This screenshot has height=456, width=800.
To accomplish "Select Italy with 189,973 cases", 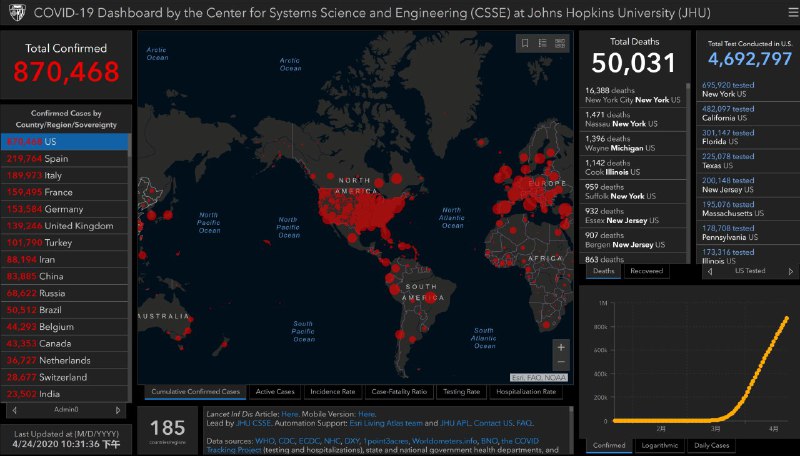I will (64, 175).
